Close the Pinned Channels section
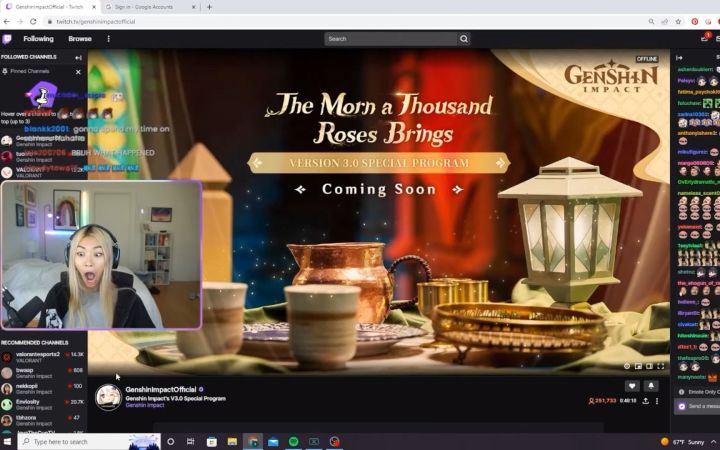This screenshot has height=450, width=720. point(78,72)
